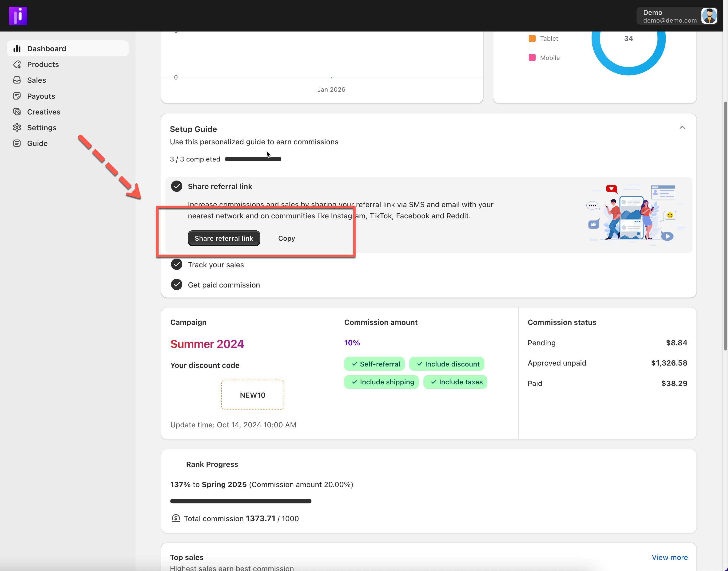
Task: Click the Copy link button
Action: click(x=286, y=238)
